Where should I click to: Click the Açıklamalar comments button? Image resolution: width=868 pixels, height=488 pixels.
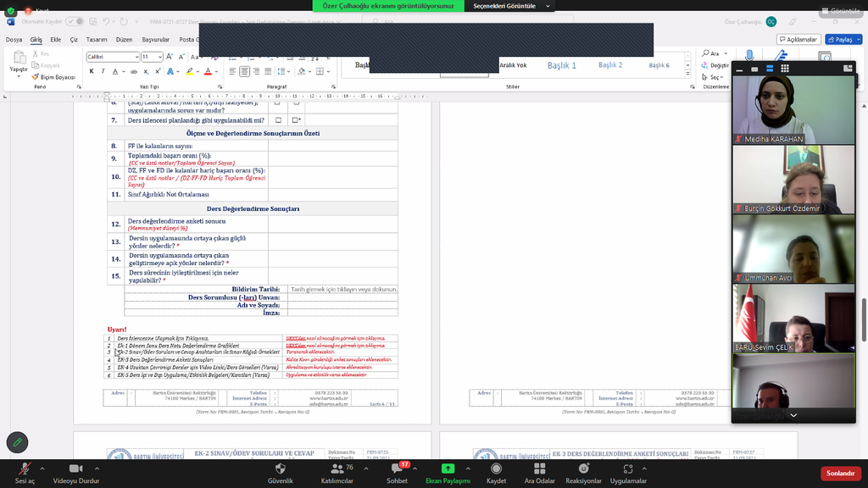pyautogui.click(x=797, y=39)
